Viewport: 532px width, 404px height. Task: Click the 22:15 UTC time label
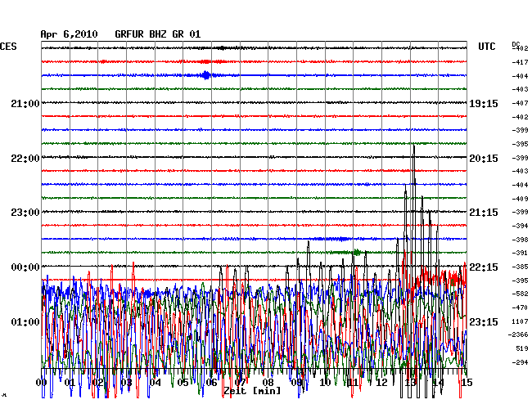484,267
